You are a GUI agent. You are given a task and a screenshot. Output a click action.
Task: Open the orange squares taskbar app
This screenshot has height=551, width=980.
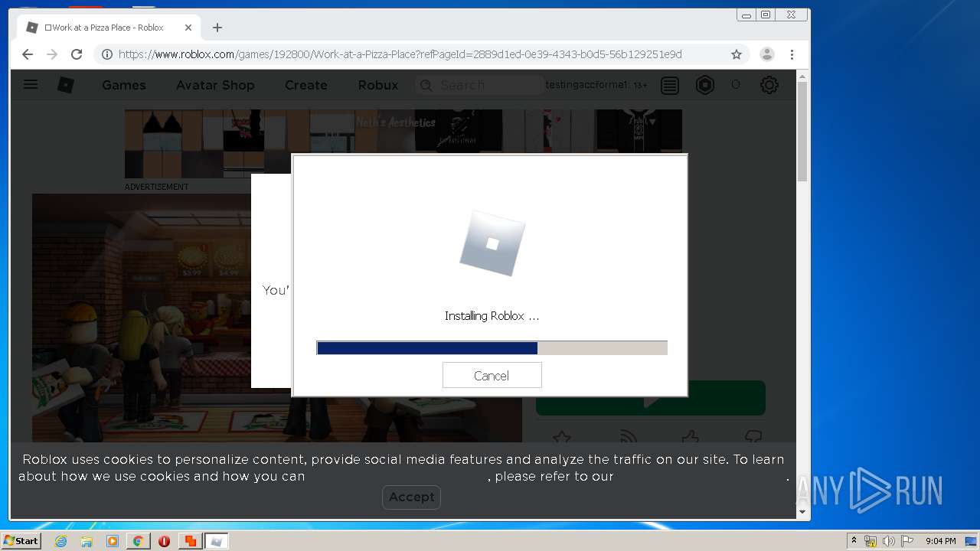pos(190,541)
